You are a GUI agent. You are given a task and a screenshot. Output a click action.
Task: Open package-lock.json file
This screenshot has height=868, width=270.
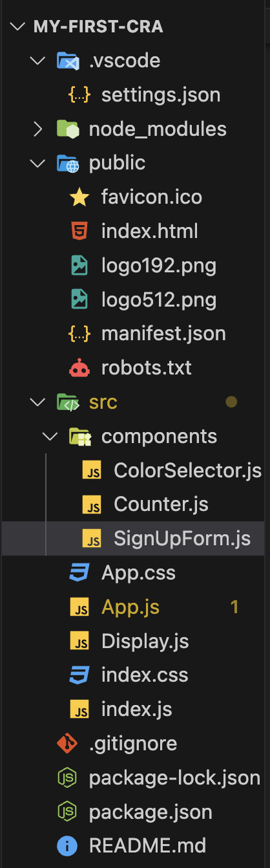pos(174,777)
